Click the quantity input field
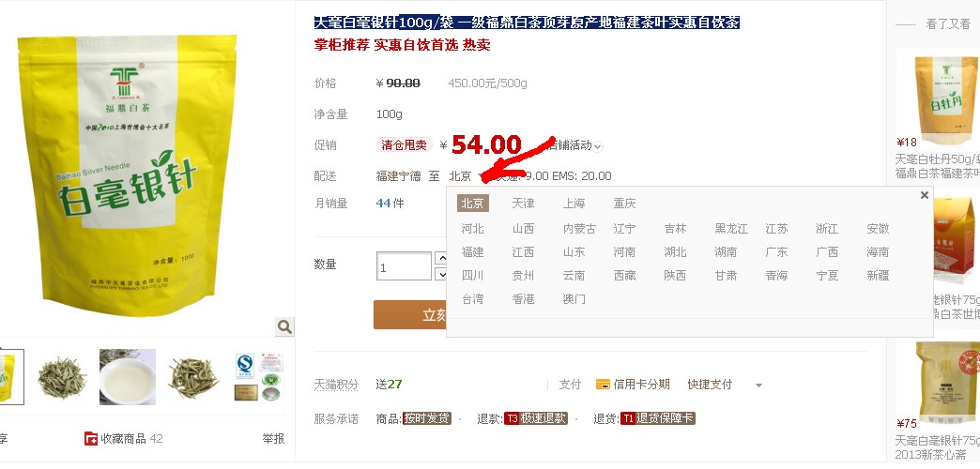Screen dimensions: 980x469 click(404, 266)
